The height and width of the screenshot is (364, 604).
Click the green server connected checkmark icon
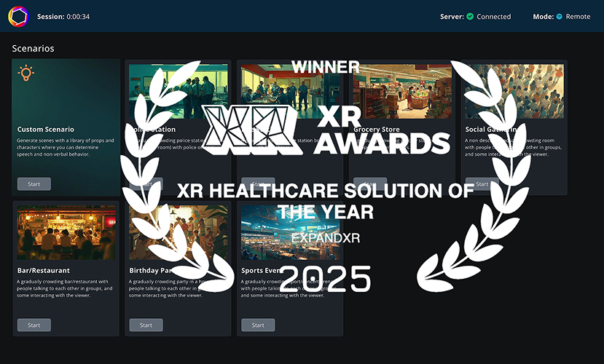pos(470,17)
